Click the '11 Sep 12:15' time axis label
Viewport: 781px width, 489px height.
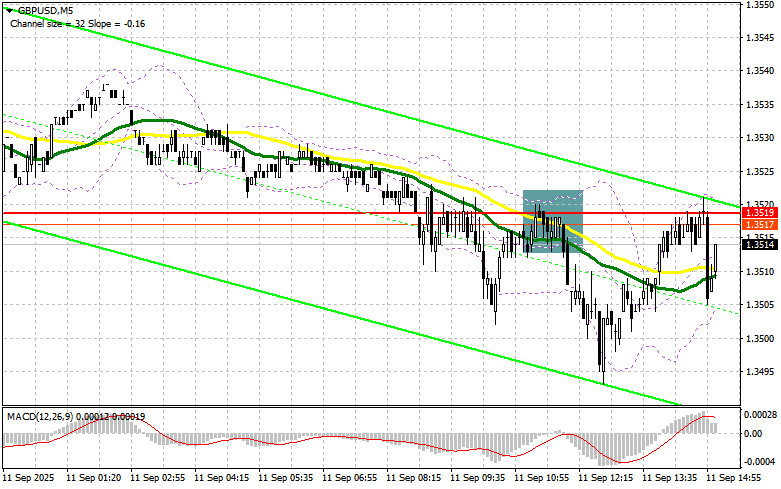605,478
